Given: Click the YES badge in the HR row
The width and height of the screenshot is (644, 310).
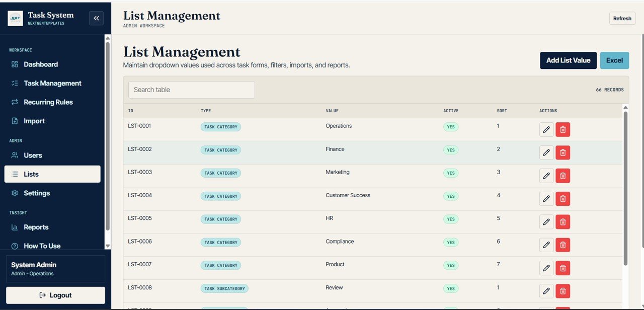Looking at the screenshot, I should click(451, 219).
